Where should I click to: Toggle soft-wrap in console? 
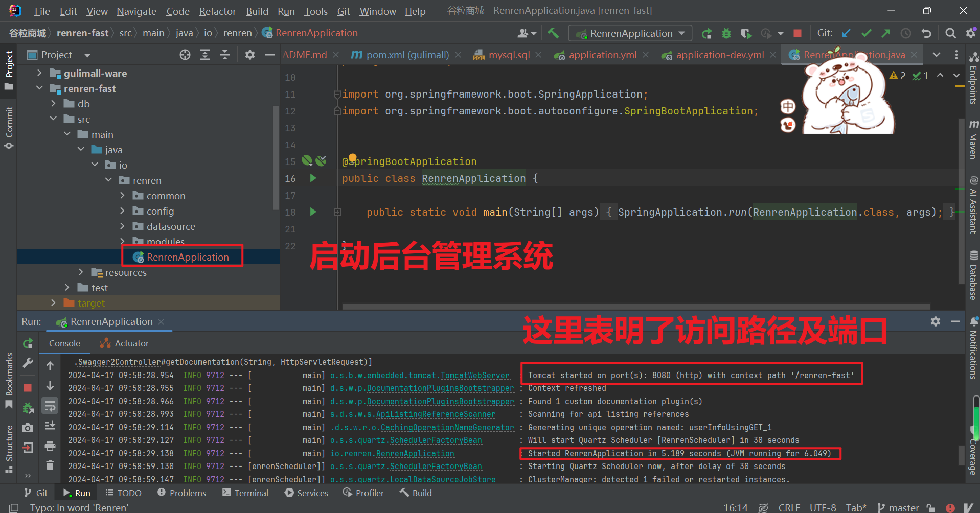point(50,406)
